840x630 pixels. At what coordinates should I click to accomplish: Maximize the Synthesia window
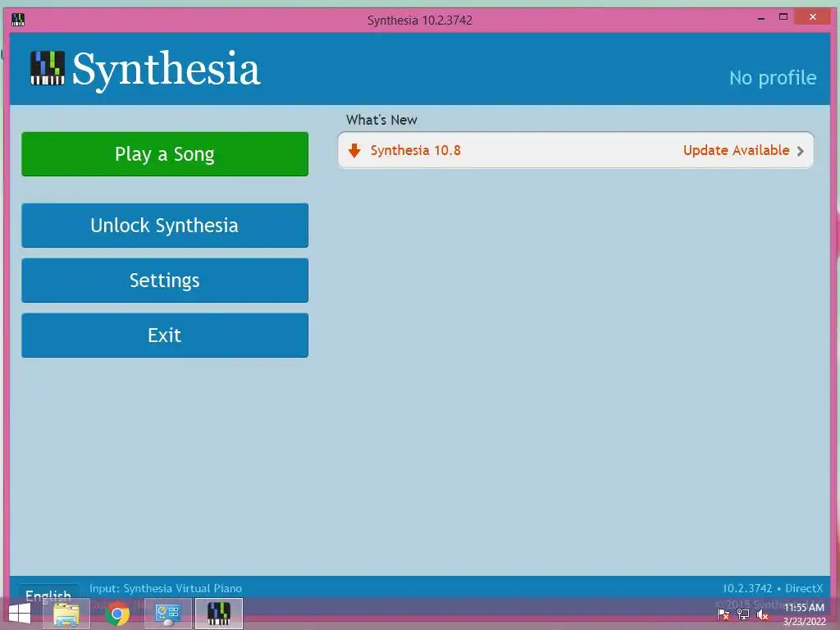(x=783, y=18)
